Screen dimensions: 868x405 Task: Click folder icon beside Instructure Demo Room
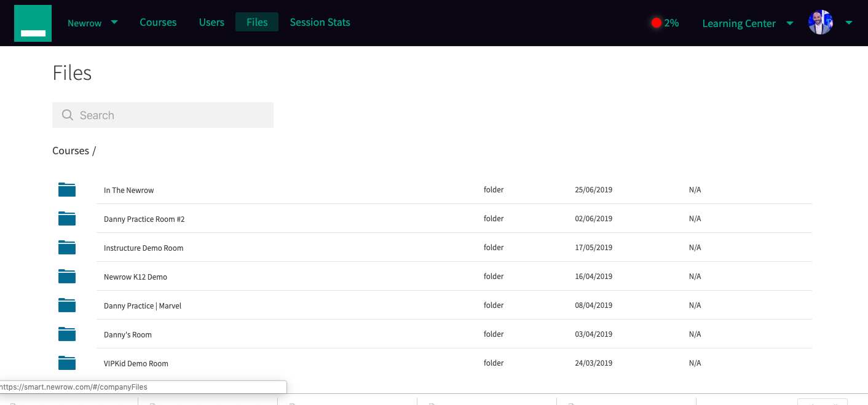pyautogui.click(x=67, y=247)
